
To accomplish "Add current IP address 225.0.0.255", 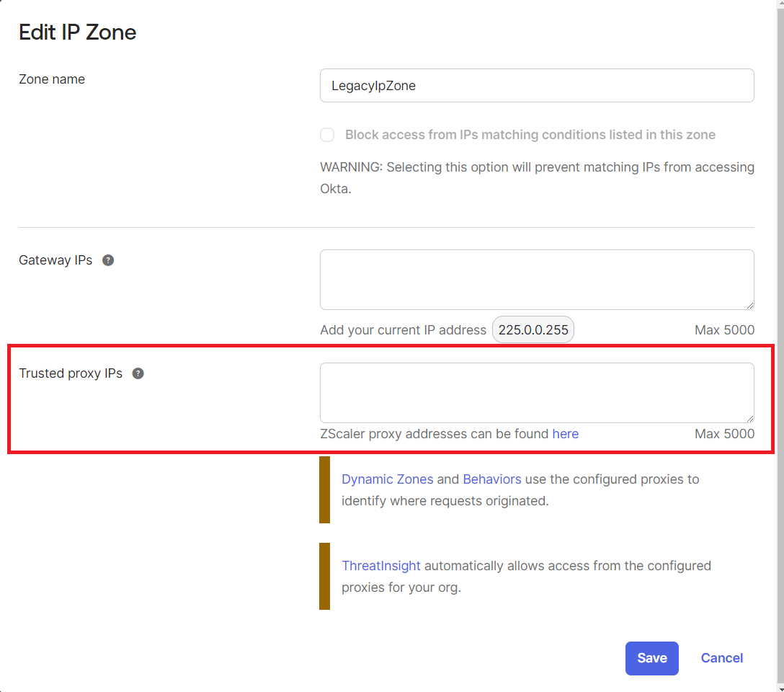I will coord(533,330).
